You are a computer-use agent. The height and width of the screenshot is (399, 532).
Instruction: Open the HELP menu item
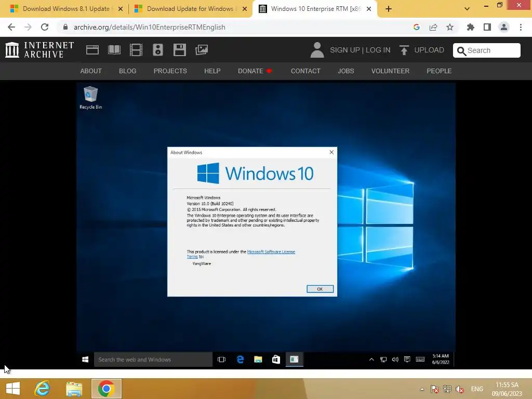212,71
